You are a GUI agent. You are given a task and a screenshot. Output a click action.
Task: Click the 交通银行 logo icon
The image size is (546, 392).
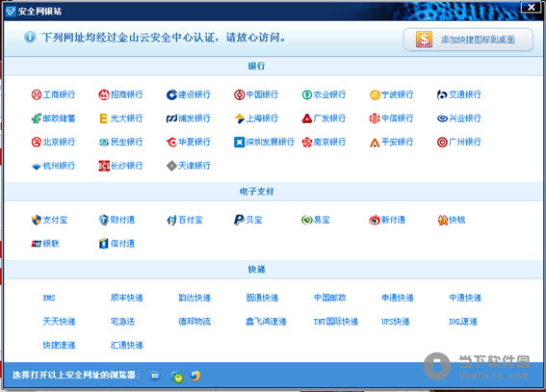click(442, 94)
